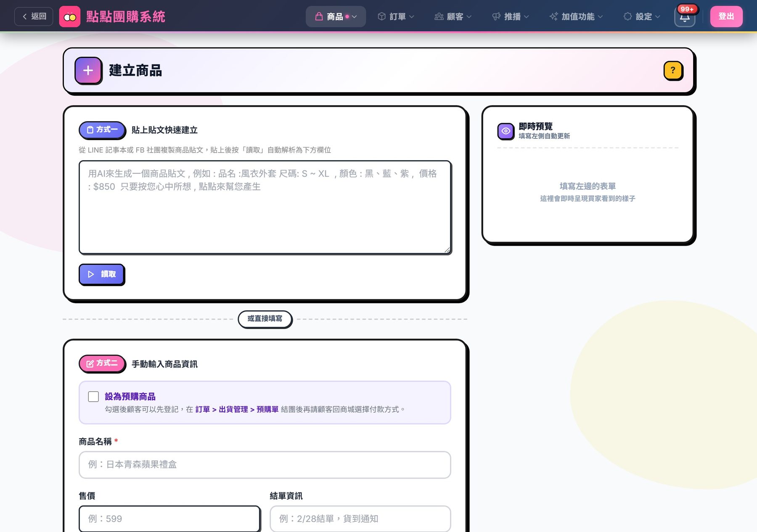Click the 讀取 button to parse post

pos(102,274)
